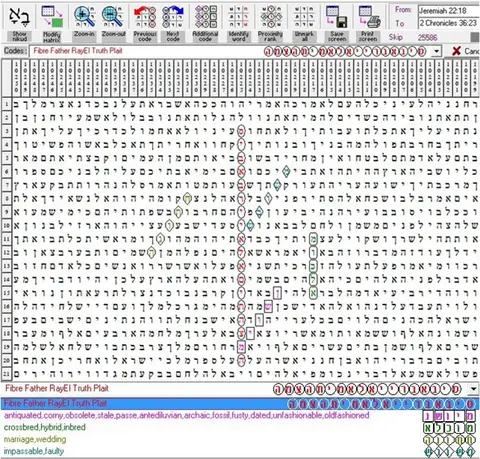Open the Additional code tool
Viewport: 480px width, 459px height.
[x=205, y=23]
